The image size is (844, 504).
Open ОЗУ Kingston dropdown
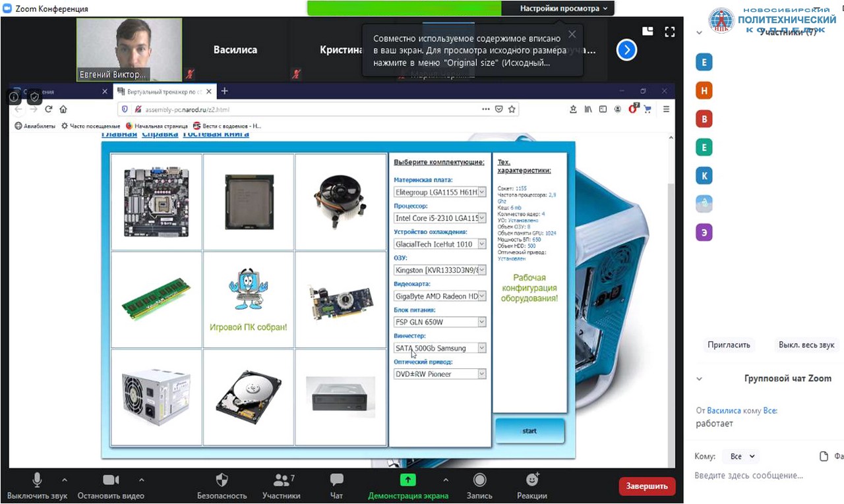[x=440, y=270]
